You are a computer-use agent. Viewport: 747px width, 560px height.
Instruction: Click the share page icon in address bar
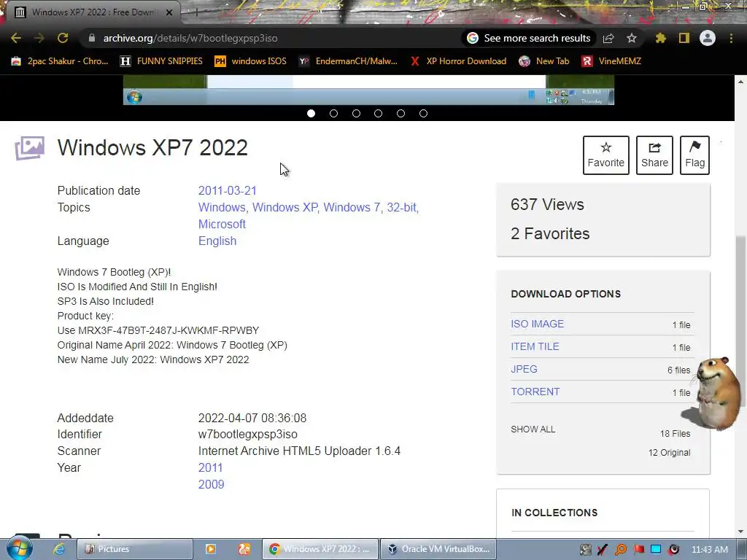(608, 38)
